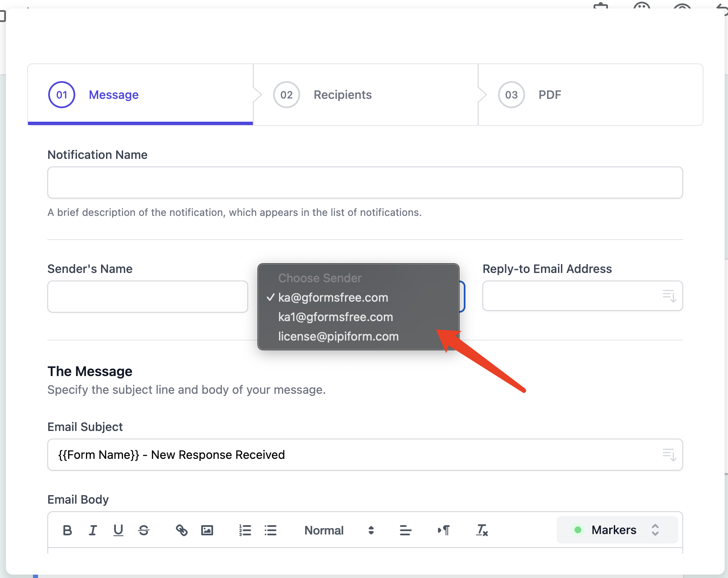Pick ka@gformsfree.com in the sender list
The height and width of the screenshot is (578, 728).
333,297
